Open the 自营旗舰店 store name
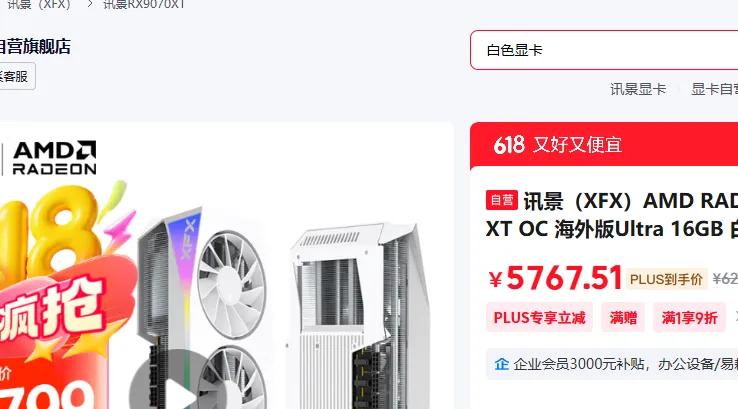The width and height of the screenshot is (738, 409). point(35,47)
